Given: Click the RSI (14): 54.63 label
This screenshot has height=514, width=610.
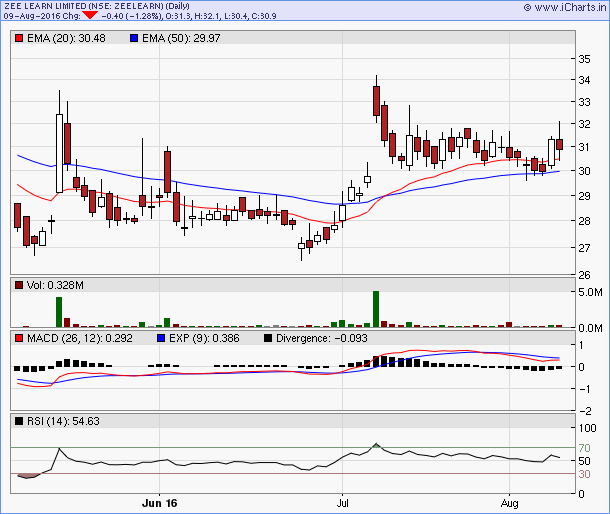Looking at the screenshot, I should pos(63,421).
